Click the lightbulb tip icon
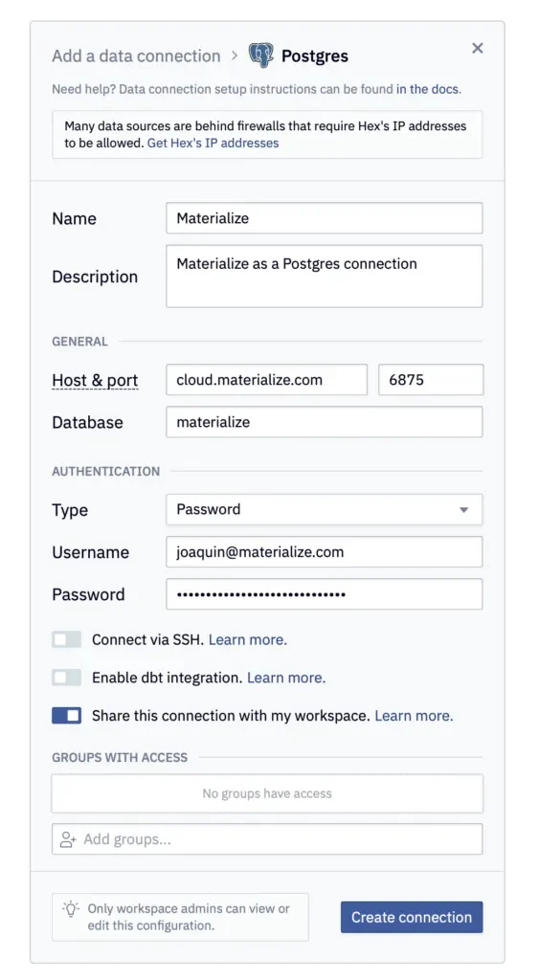The width and height of the screenshot is (539, 980). [x=71, y=909]
